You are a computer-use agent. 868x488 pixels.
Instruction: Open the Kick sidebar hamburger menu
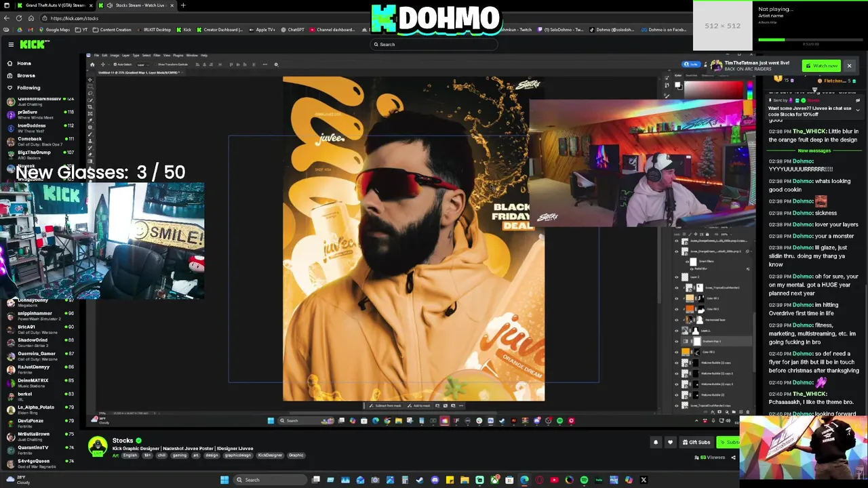(x=11, y=44)
